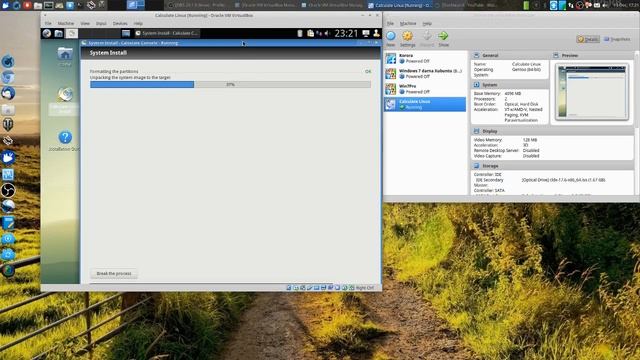Screen dimensions: 640x360
Task: Open the Input menu of the VM window
Action: pos(101,24)
